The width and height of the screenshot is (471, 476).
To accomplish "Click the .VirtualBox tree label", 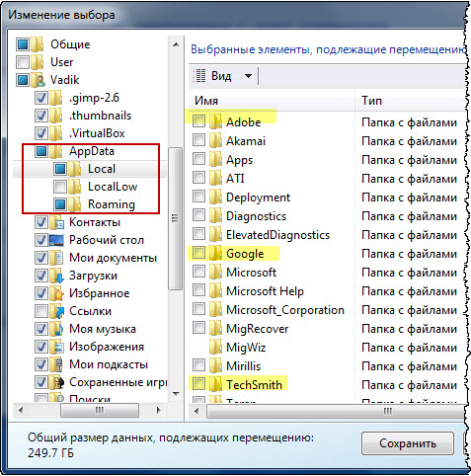I will [x=97, y=133].
